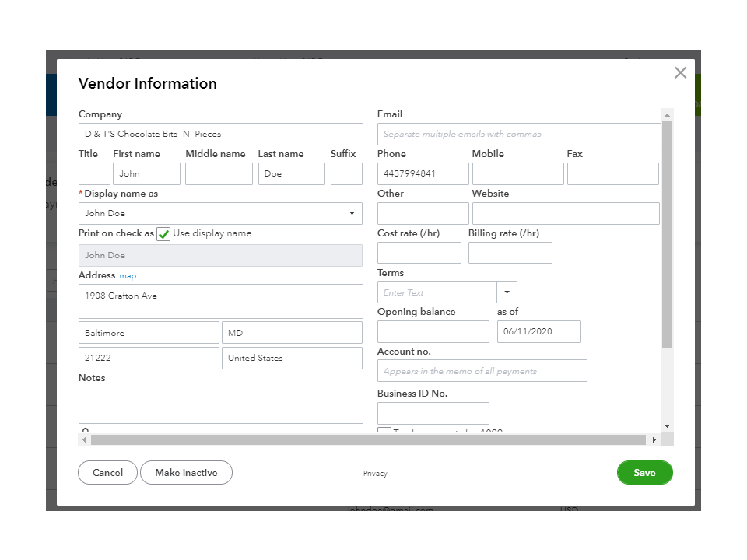Focus the Fax number field

coord(613,173)
